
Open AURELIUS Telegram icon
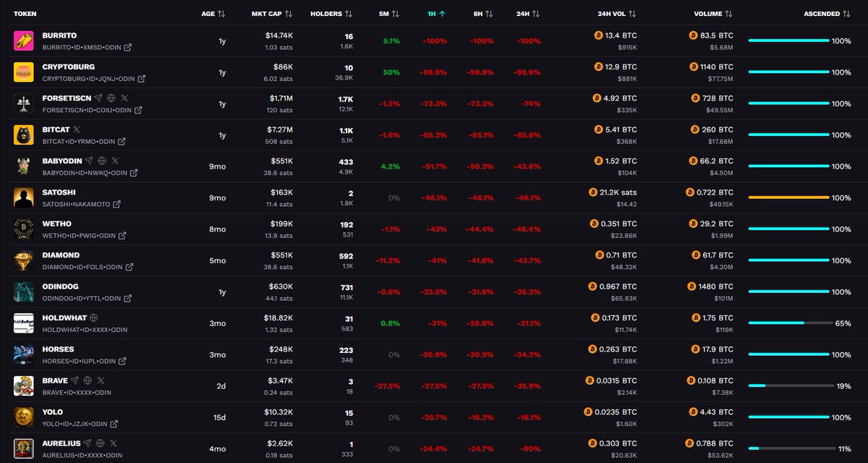click(x=88, y=442)
